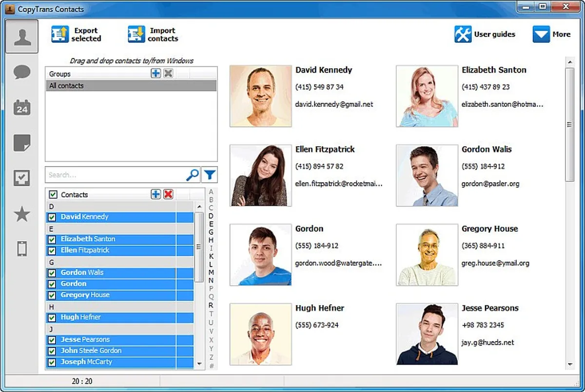Click greg.house@ymail.org email text

pyautogui.click(x=495, y=263)
